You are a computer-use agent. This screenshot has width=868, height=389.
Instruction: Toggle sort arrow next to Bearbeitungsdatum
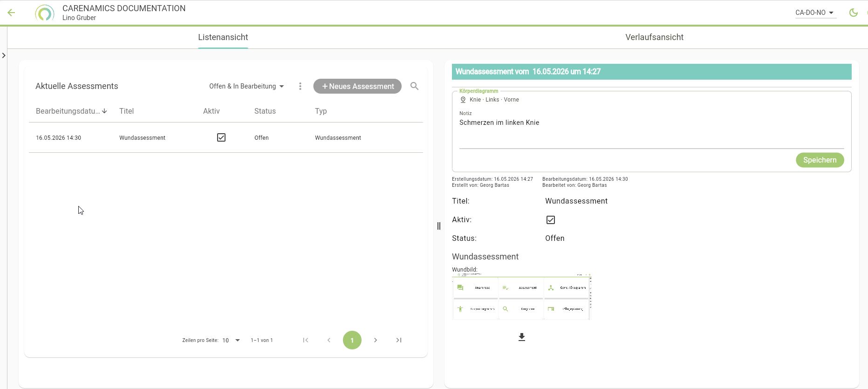(104, 111)
